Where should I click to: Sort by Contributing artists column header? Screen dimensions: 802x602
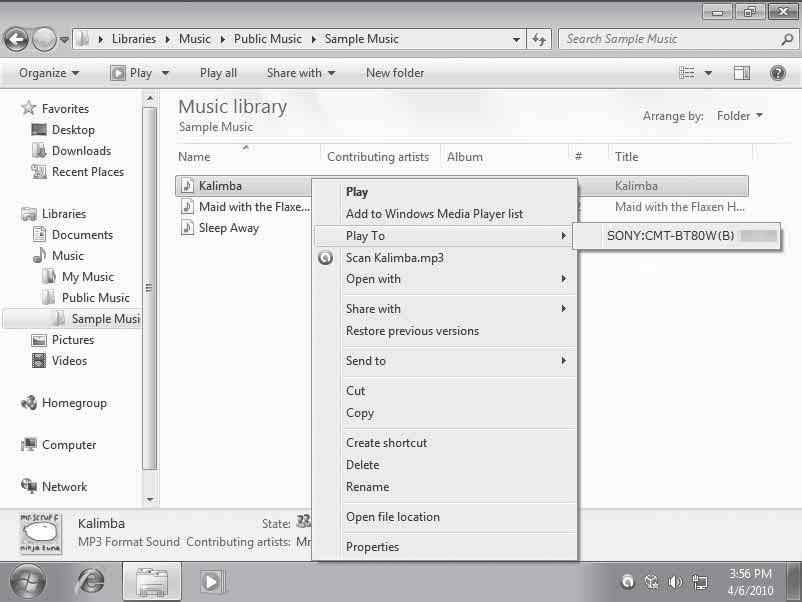pos(378,157)
